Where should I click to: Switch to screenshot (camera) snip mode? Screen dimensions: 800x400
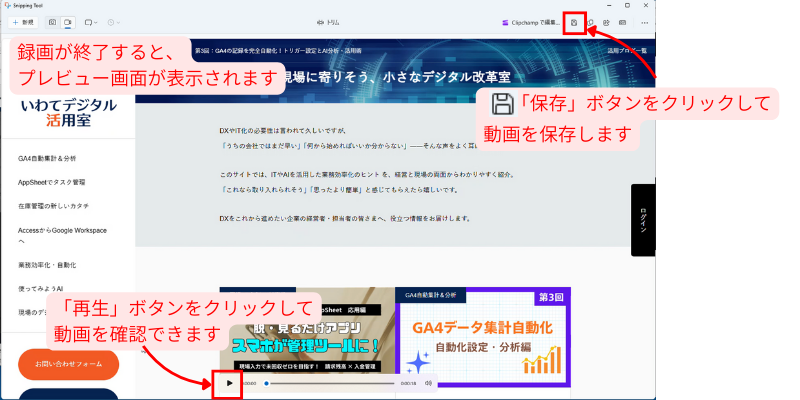pyautogui.click(x=52, y=22)
